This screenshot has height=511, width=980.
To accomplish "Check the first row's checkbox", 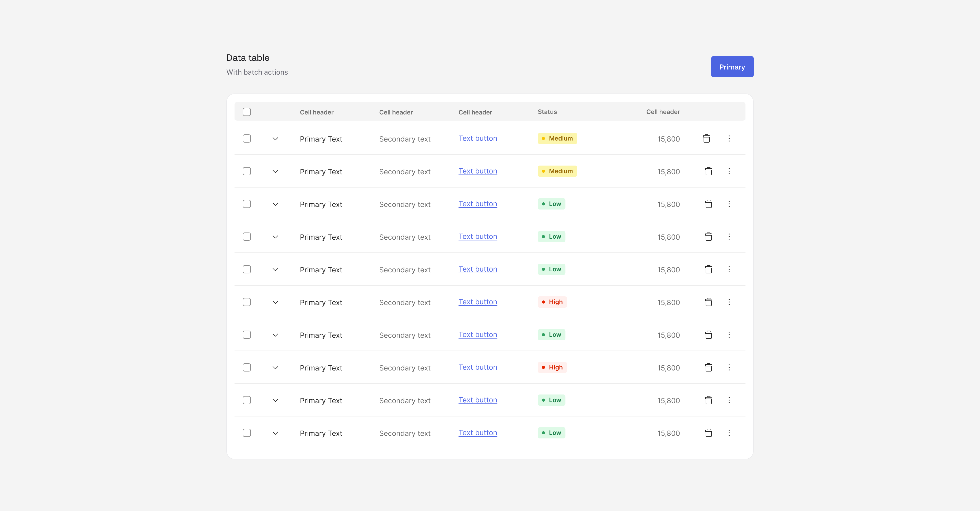I will click(247, 138).
